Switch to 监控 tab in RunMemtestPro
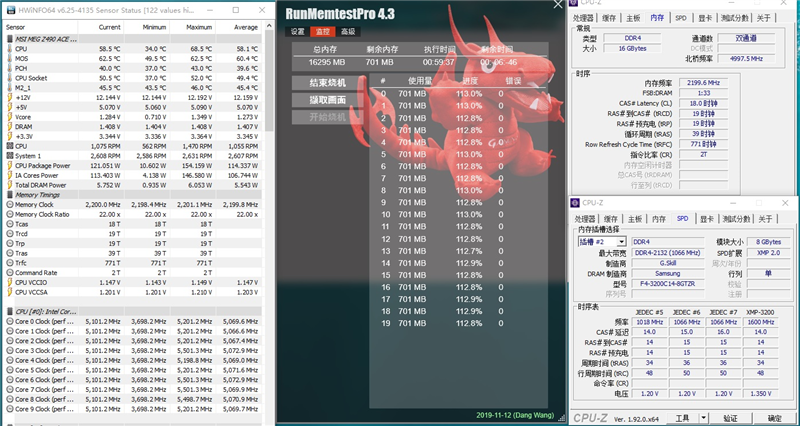The width and height of the screenshot is (800, 426). pyautogui.click(x=322, y=32)
